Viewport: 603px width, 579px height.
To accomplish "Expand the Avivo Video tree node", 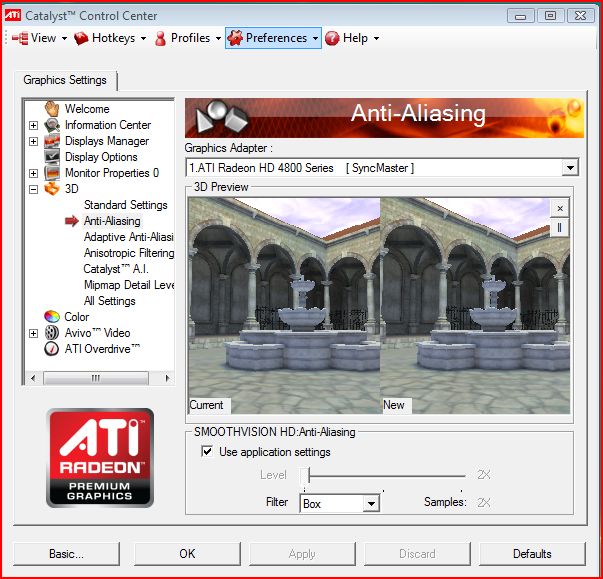I will 33,333.
